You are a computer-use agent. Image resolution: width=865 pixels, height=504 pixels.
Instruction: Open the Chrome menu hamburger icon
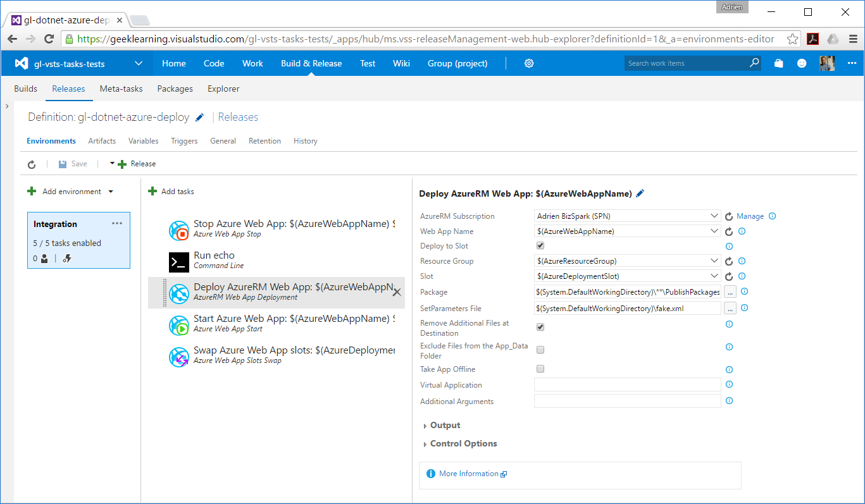coord(853,39)
